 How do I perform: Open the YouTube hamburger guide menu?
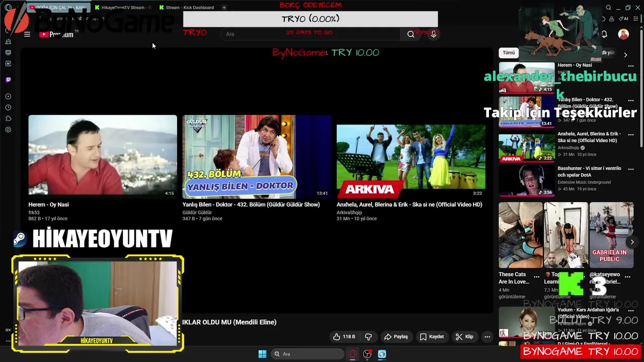[27, 34]
